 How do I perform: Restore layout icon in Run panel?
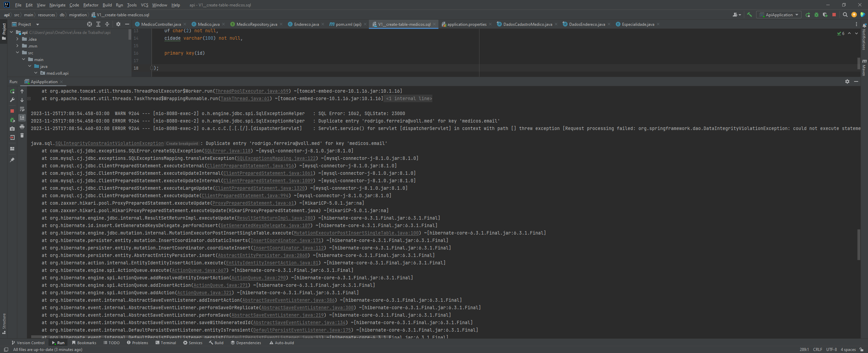[x=12, y=149]
